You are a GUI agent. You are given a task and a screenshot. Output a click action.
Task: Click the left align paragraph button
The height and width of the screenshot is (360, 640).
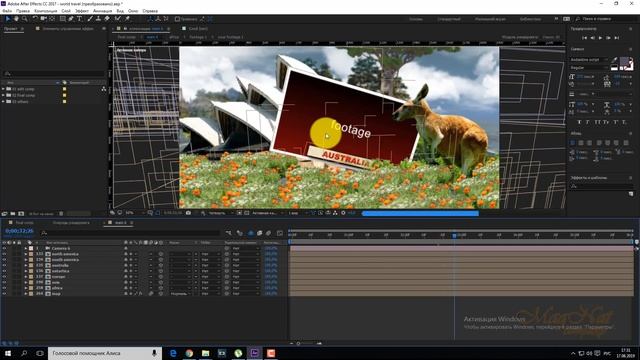point(573,143)
